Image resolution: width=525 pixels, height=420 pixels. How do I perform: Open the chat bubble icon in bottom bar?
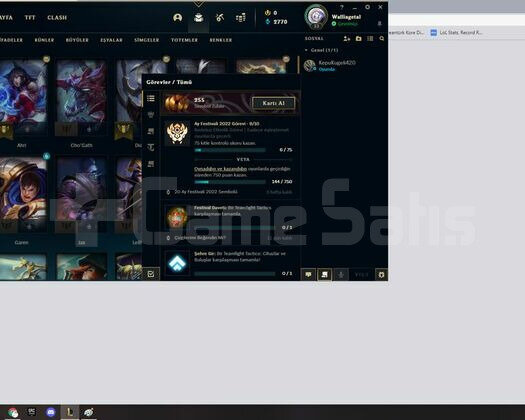coord(308,275)
